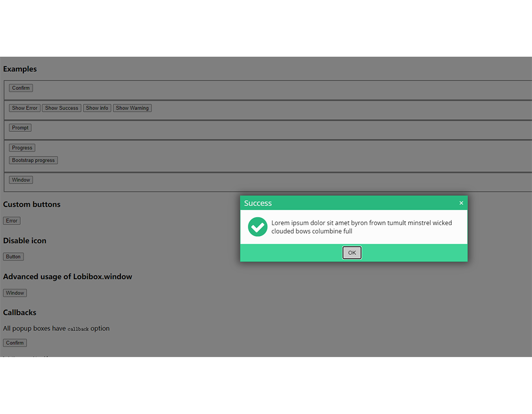
Task: Click the Disable icon heading
Action: [x=24, y=241]
